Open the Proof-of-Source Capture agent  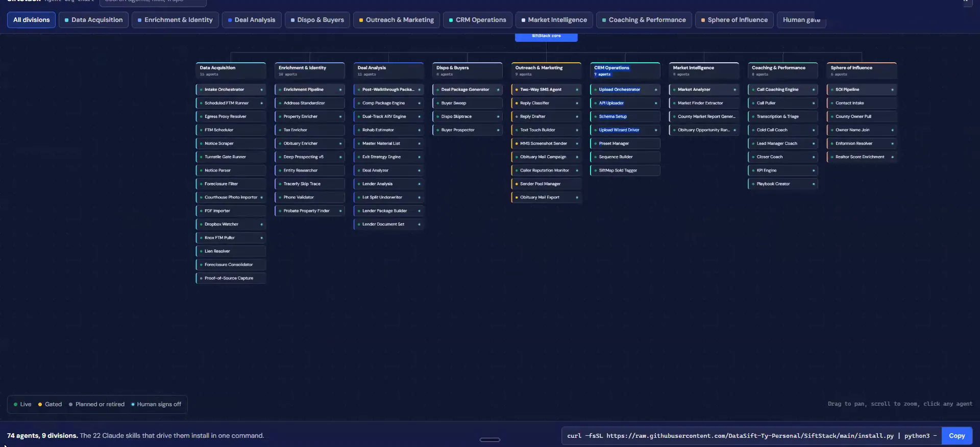pyautogui.click(x=231, y=278)
